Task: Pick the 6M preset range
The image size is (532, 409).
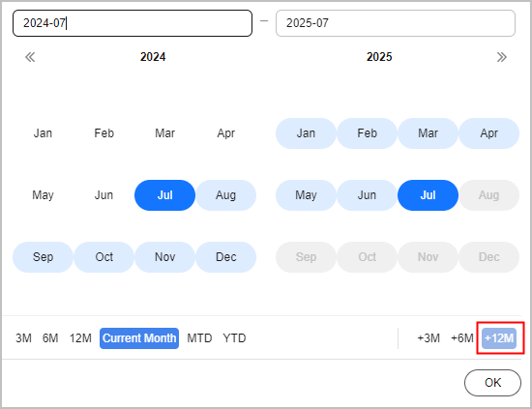Action: pos(50,338)
